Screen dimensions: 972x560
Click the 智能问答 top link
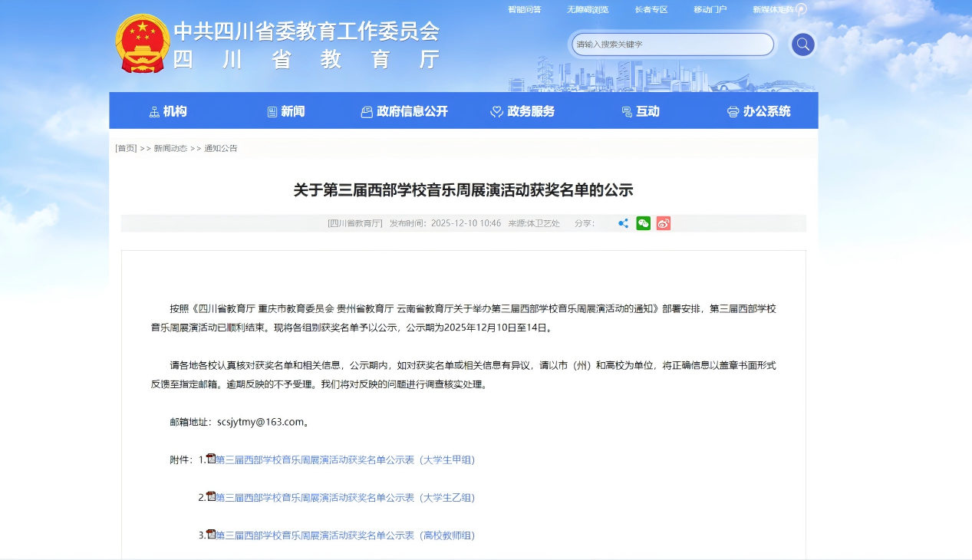pos(524,10)
